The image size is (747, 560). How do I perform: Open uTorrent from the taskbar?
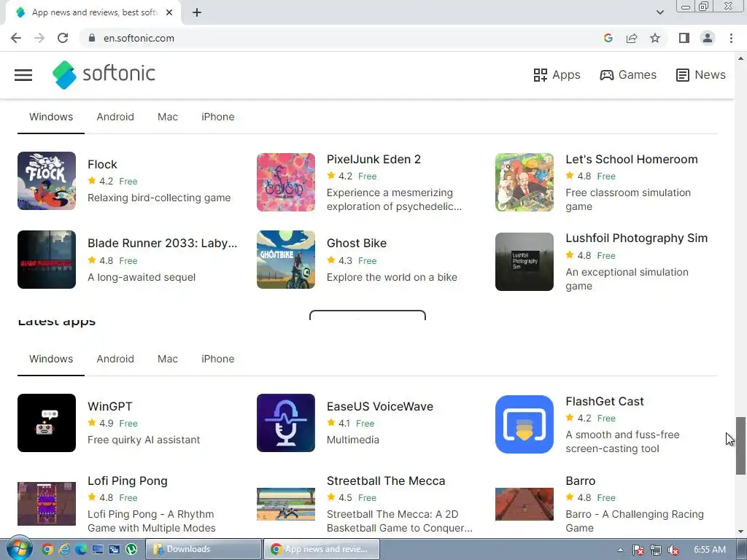(131, 549)
